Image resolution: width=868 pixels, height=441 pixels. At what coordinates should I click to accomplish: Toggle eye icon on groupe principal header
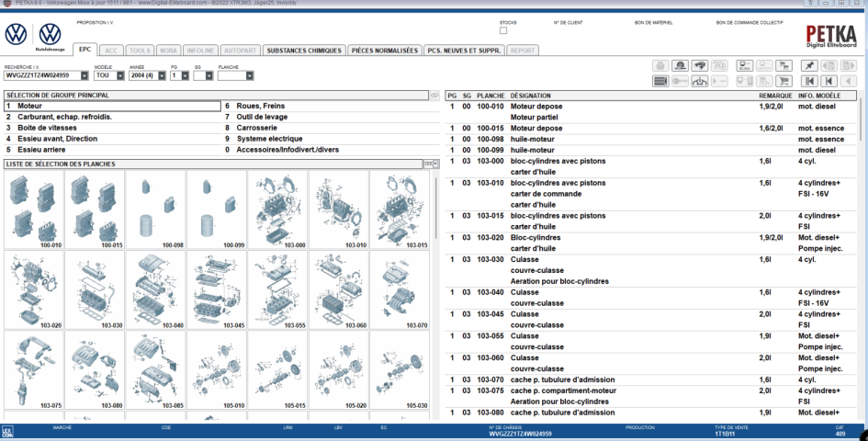coord(434,96)
